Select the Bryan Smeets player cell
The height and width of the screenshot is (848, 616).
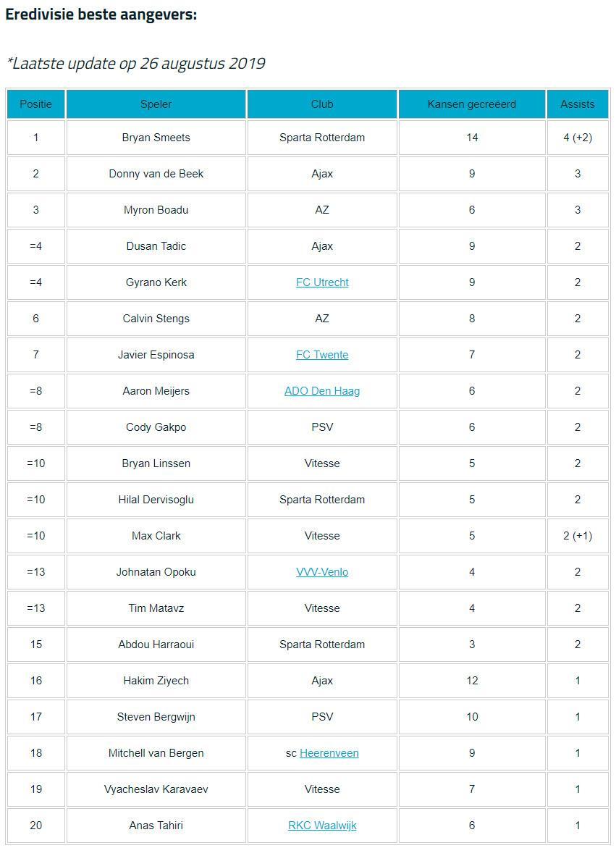coord(156,138)
